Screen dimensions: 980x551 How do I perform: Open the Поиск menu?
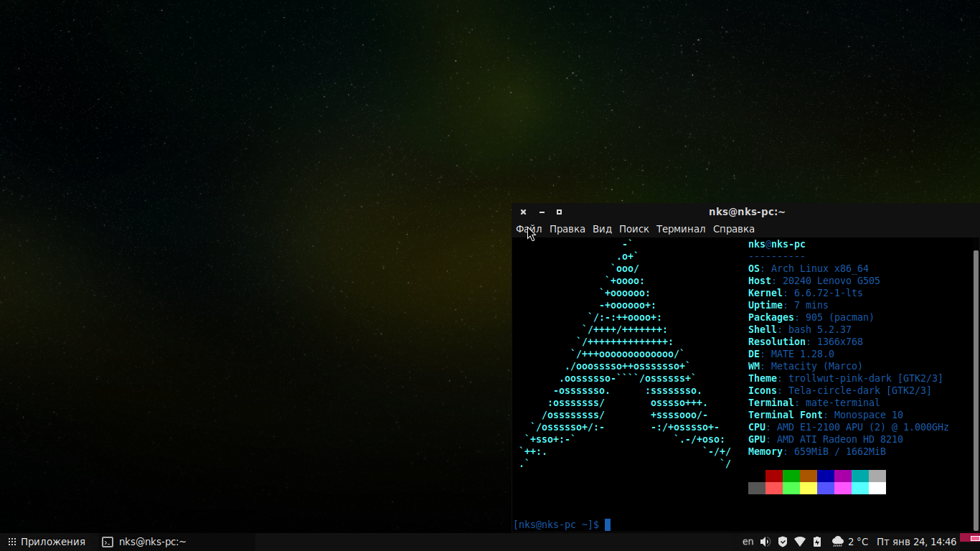[x=634, y=229]
